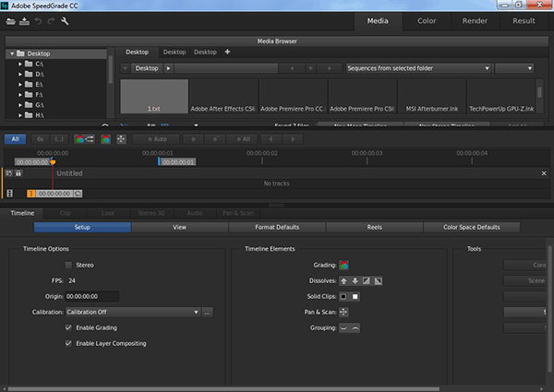Viewport: 554px width, 392px height.
Task: Click the undo arrow icon
Action: pos(38,21)
